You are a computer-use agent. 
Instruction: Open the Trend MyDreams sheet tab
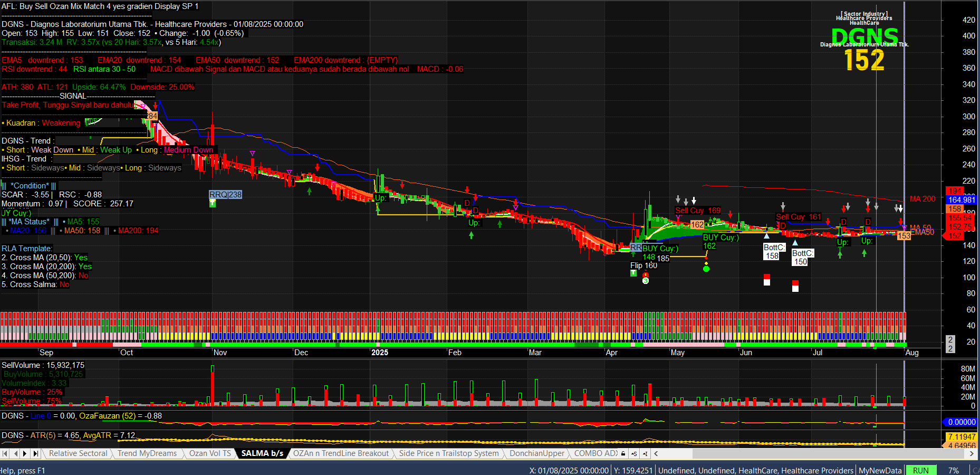147,453
